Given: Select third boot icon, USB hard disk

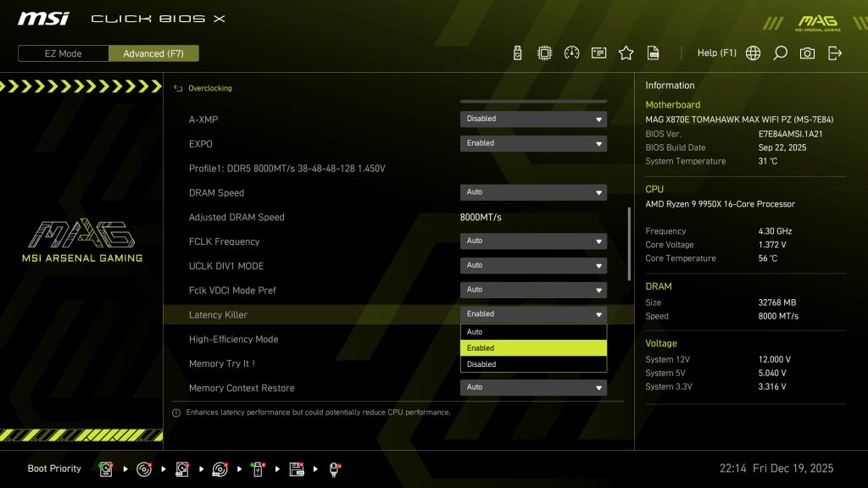Looking at the screenshot, I should pos(182,469).
